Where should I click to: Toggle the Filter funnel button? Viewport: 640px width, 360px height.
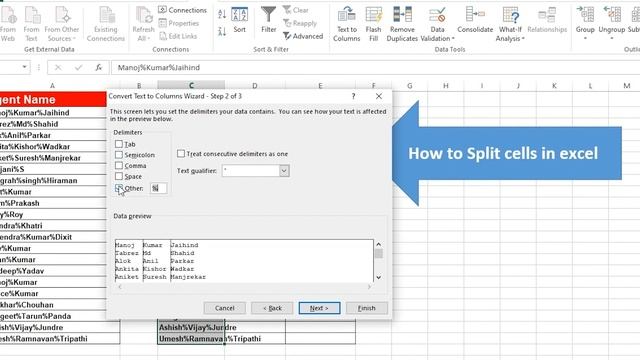tap(269, 20)
